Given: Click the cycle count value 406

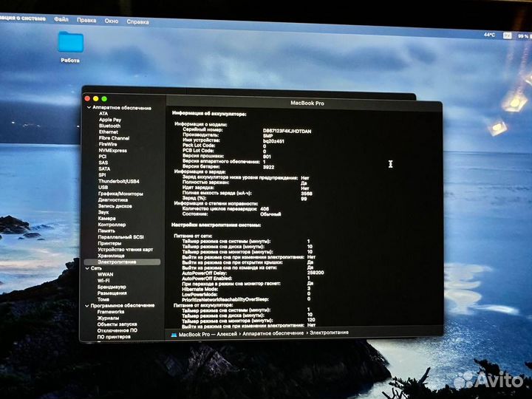Looking at the screenshot, I should [265, 209].
